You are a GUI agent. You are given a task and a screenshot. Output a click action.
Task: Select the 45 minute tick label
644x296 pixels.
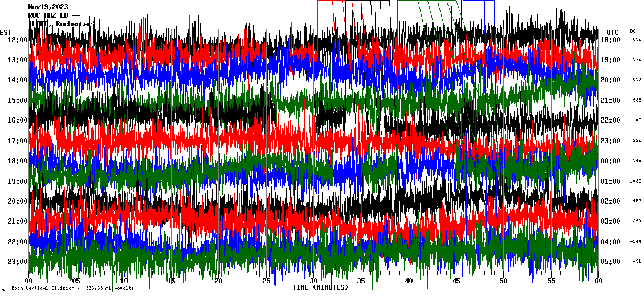(456, 281)
